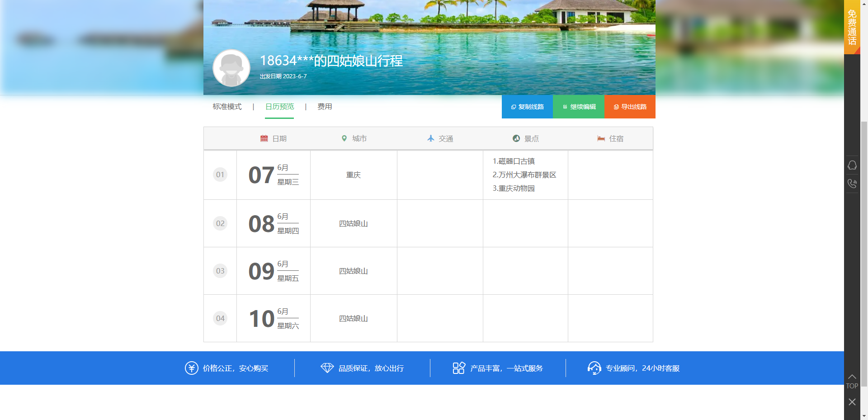Click 四姑娘山 in the June 08 row

354,224
